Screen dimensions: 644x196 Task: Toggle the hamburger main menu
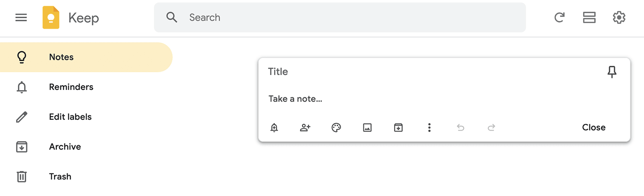pyautogui.click(x=21, y=17)
